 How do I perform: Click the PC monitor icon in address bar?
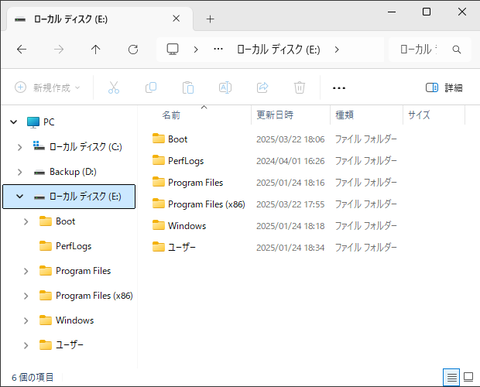(x=173, y=49)
